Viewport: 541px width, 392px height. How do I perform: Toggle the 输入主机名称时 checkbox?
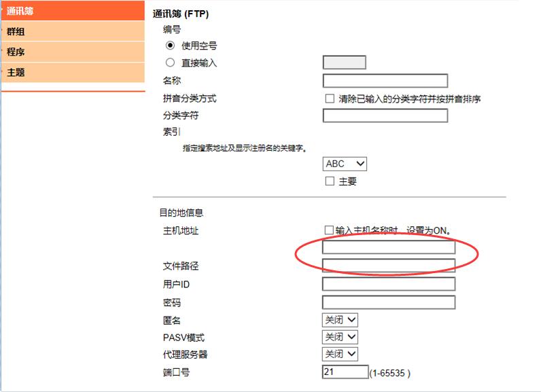329,230
